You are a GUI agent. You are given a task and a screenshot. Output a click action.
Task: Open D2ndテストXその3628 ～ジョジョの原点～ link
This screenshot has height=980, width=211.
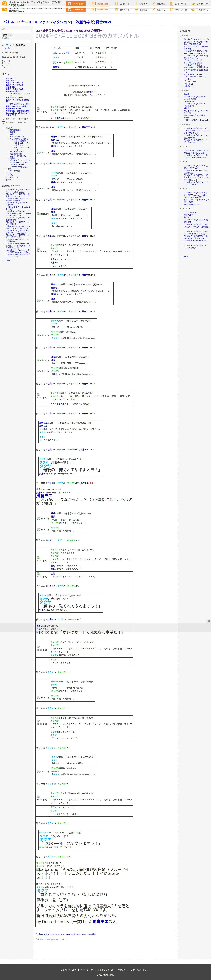(x=196, y=247)
